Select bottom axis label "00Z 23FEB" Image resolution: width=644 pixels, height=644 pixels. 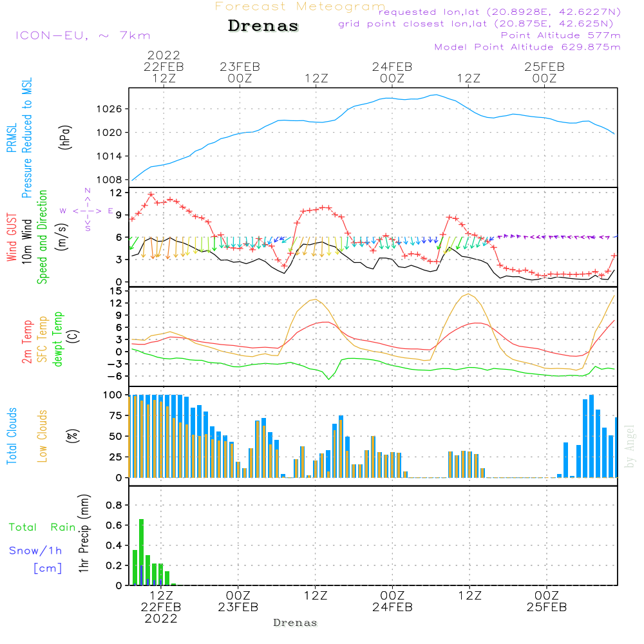(x=238, y=601)
